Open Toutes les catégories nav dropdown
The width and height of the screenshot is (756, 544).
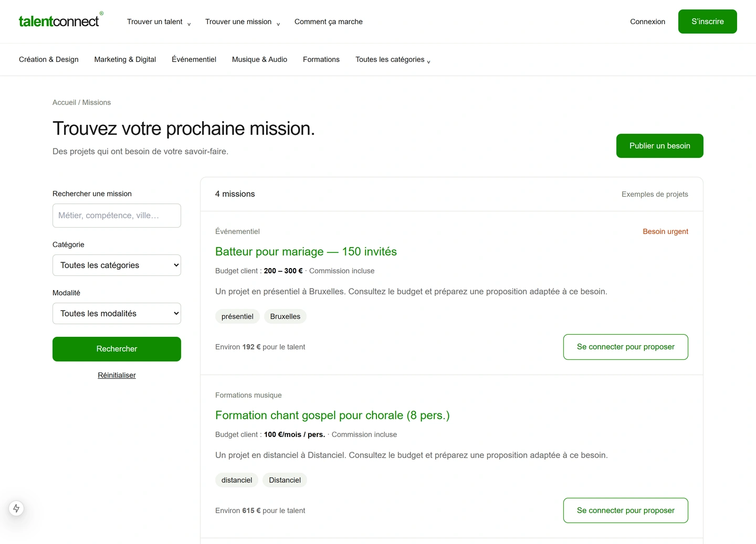tap(393, 59)
